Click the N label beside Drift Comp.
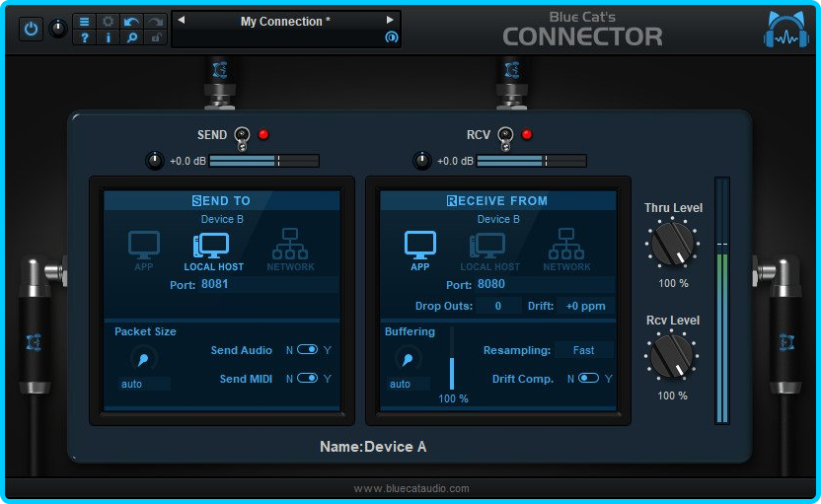The height and width of the screenshot is (504, 821). click(x=570, y=379)
